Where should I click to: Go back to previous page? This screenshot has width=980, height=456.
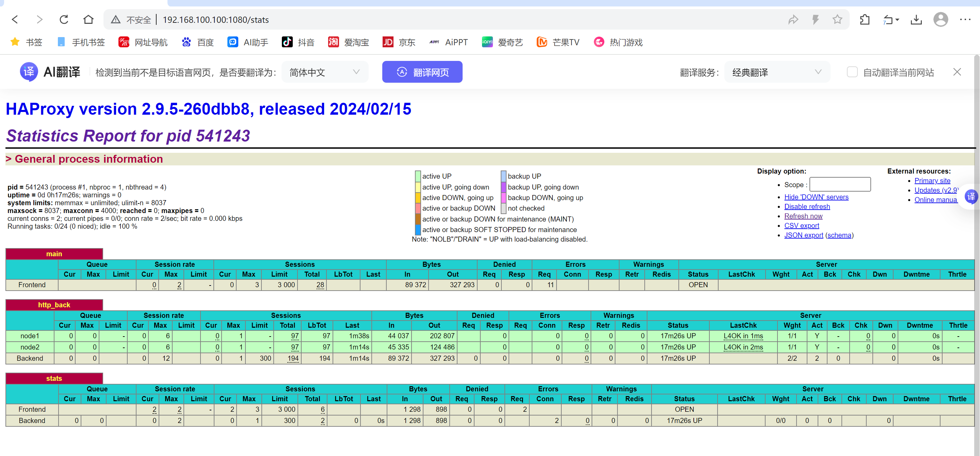pos(15,19)
